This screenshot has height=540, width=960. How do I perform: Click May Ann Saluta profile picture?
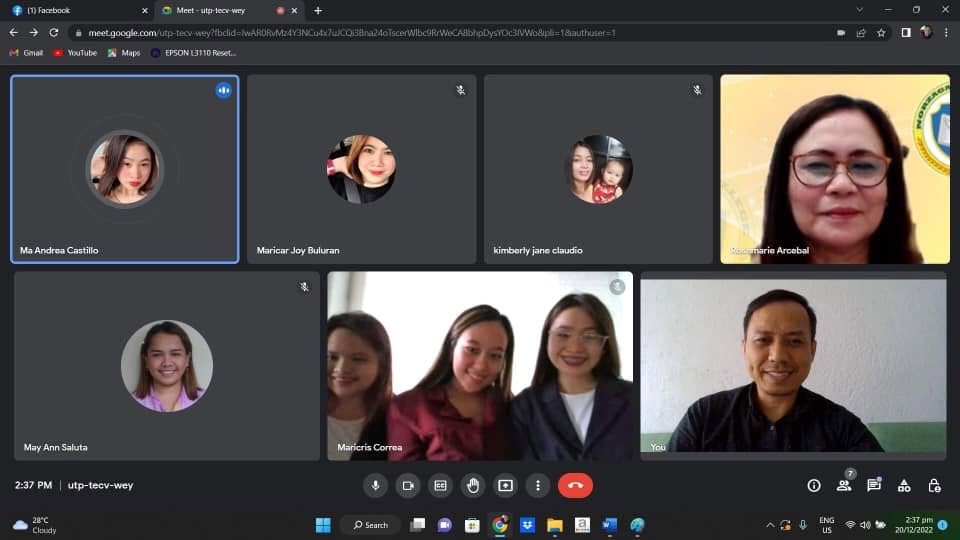point(167,366)
